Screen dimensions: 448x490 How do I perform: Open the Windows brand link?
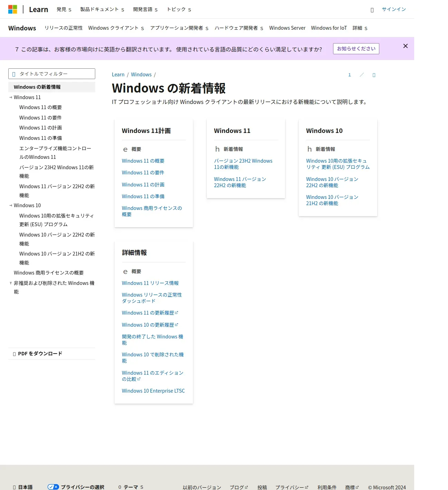click(22, 28)
